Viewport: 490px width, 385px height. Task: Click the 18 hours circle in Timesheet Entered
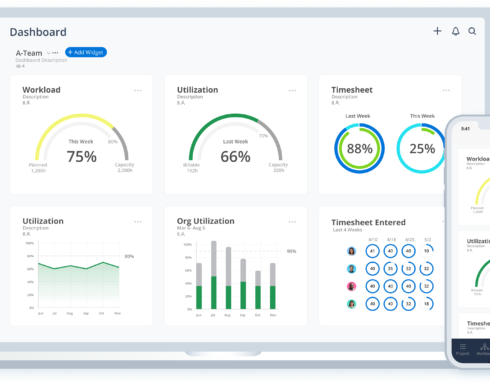[426, 304]
